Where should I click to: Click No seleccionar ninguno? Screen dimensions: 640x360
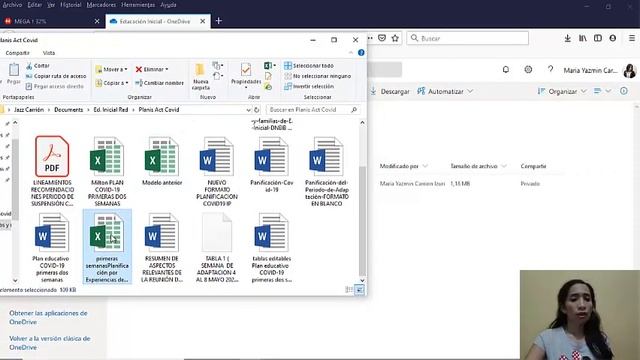click(x=318, y=76)
